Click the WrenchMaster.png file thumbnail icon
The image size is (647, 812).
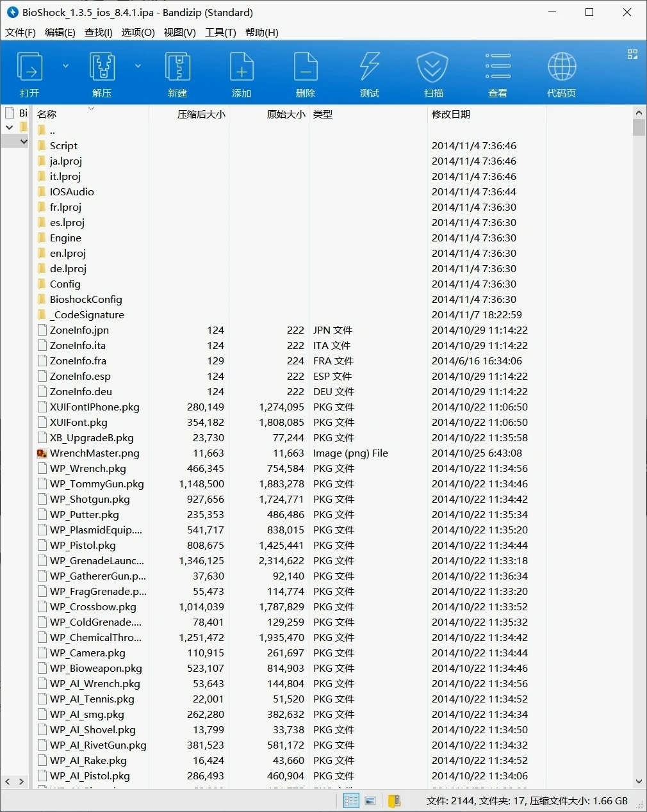(x=42, y=453)
